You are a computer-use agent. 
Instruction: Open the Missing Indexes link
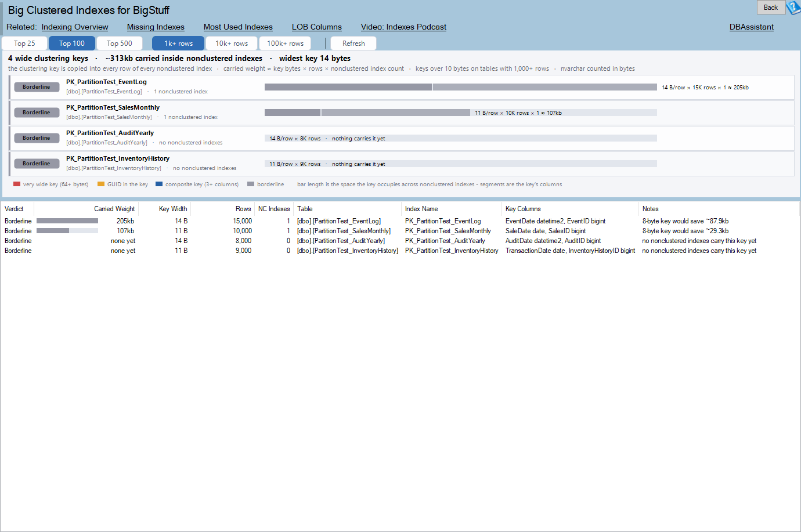pos(156,27)
